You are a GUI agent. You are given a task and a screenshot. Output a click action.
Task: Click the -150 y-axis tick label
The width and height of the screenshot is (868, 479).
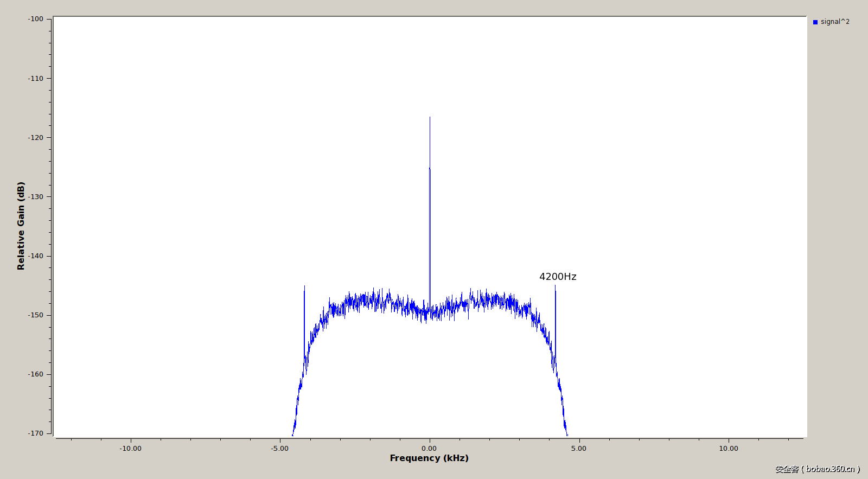click(36, 315)
